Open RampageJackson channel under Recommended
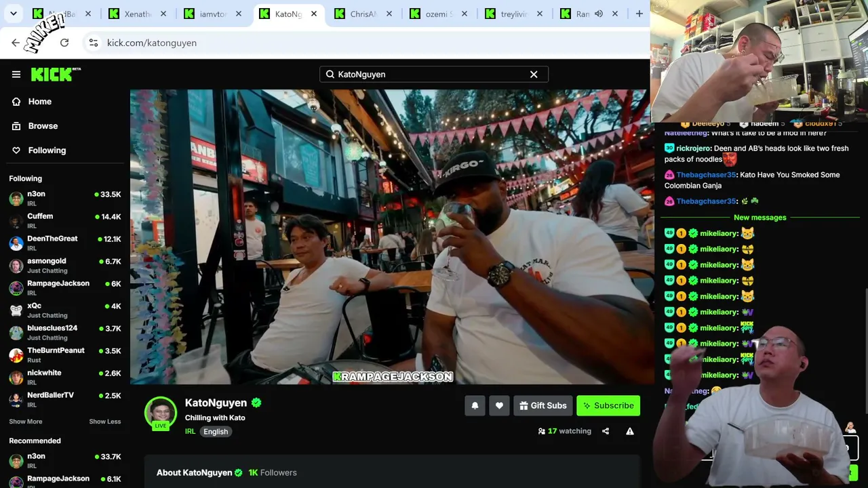This screenshot has height=488, width=868. 65,481
